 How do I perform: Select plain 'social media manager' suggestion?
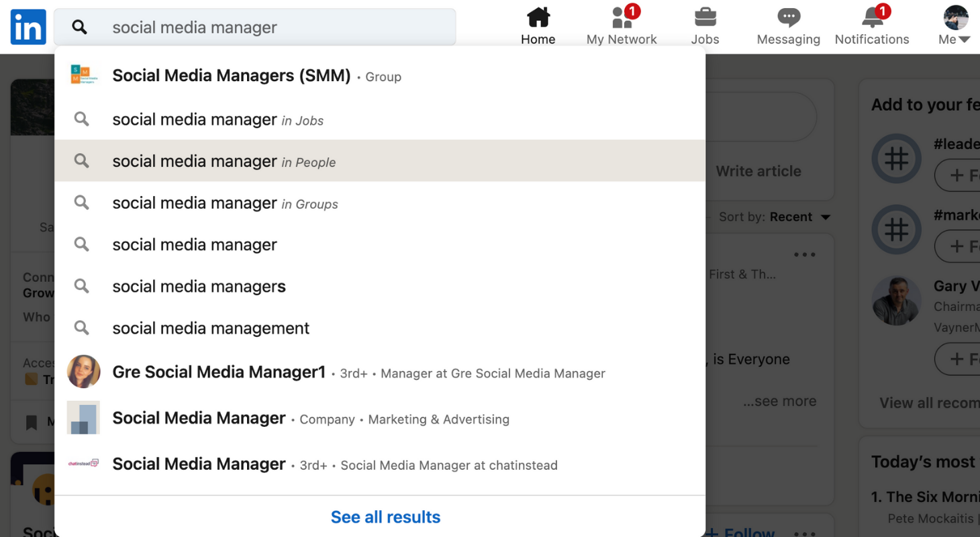click(380, 244)
